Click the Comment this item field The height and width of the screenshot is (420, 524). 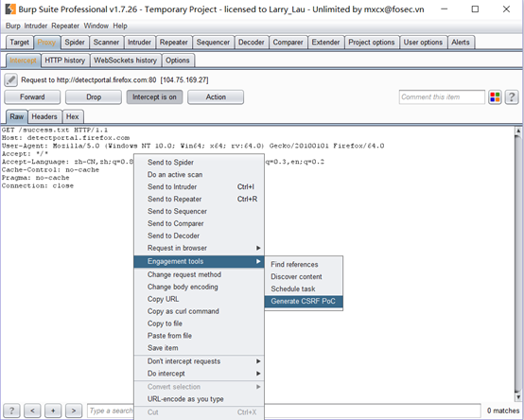442,97
